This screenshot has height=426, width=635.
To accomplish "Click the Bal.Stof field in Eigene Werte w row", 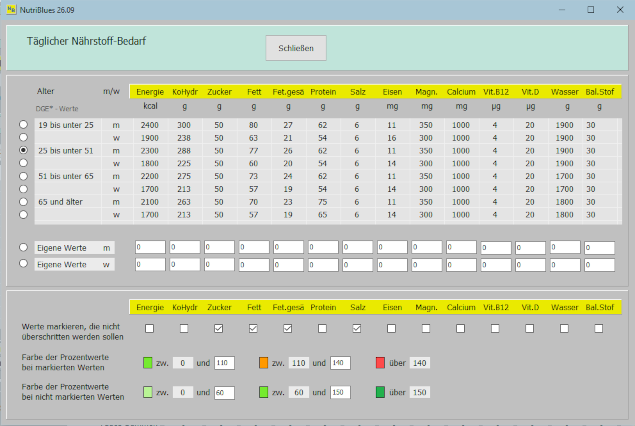I will 598,264.
